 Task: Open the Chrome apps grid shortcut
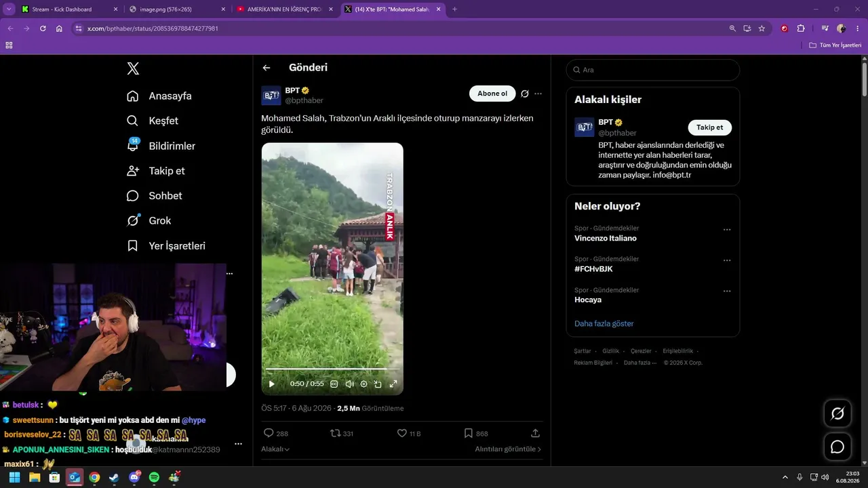point(9,45)
